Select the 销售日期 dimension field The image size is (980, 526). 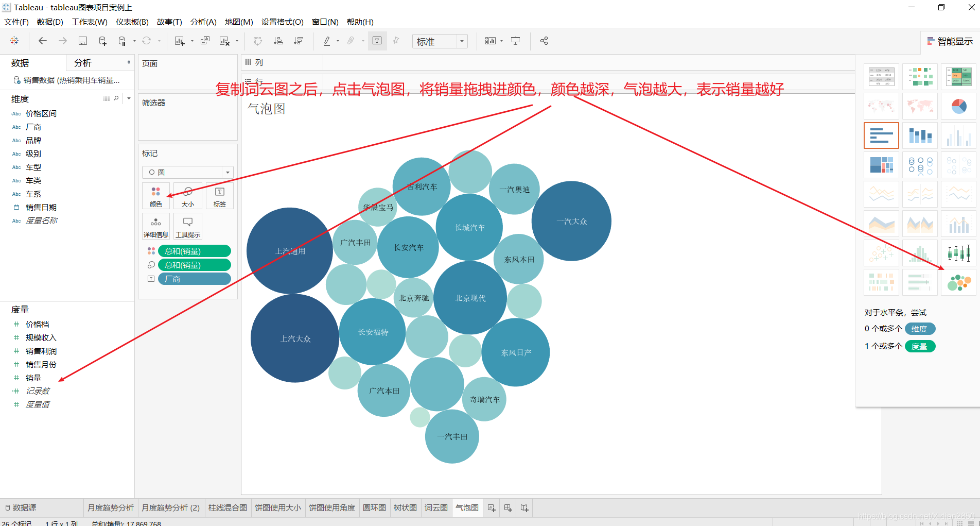click(41, 207)
